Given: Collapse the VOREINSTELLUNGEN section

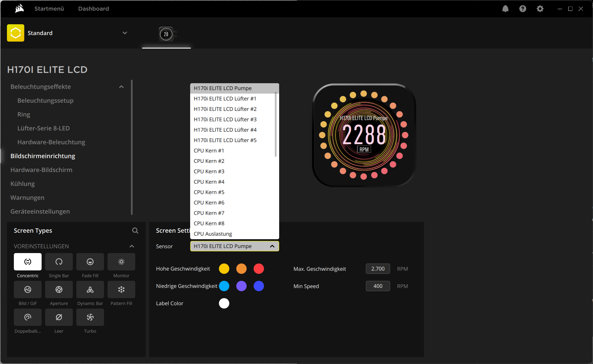Looking at the screenshot, I should (x=132, y=246).
